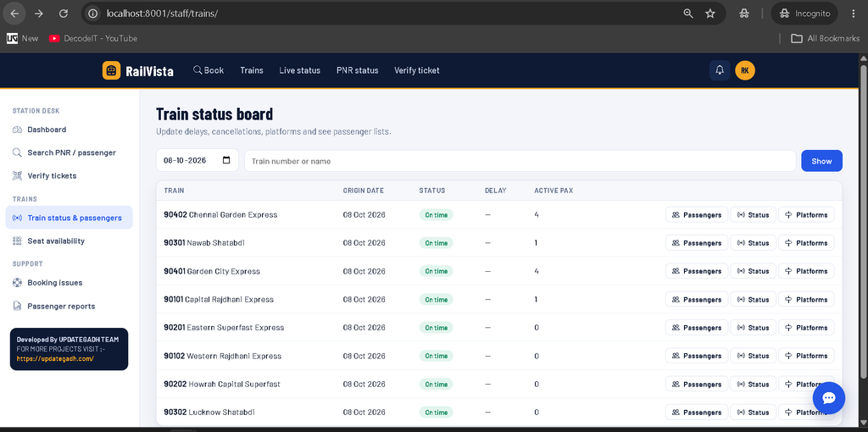Update Status for 90302 Lucknow Shatabdi

754,412
